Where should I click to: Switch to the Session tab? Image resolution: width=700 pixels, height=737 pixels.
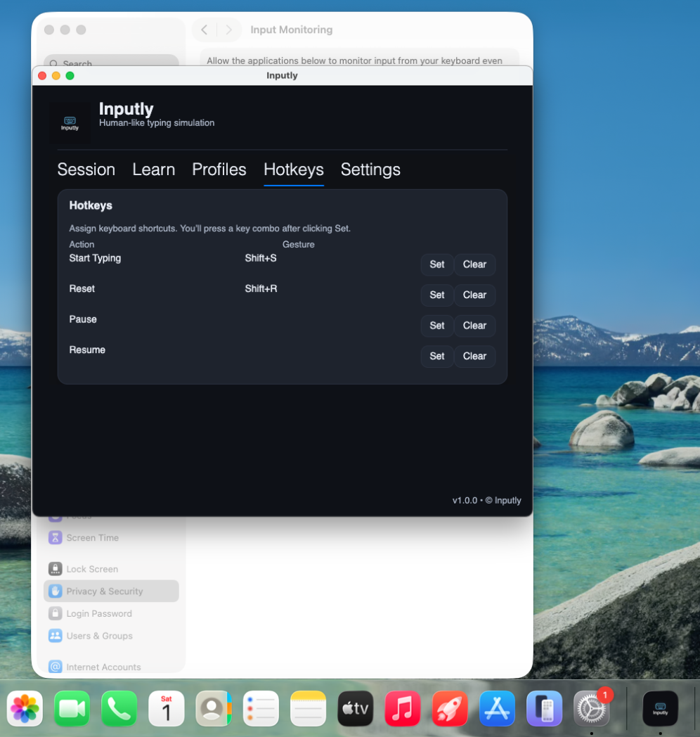pyautogui.click(x=86, y=169)
